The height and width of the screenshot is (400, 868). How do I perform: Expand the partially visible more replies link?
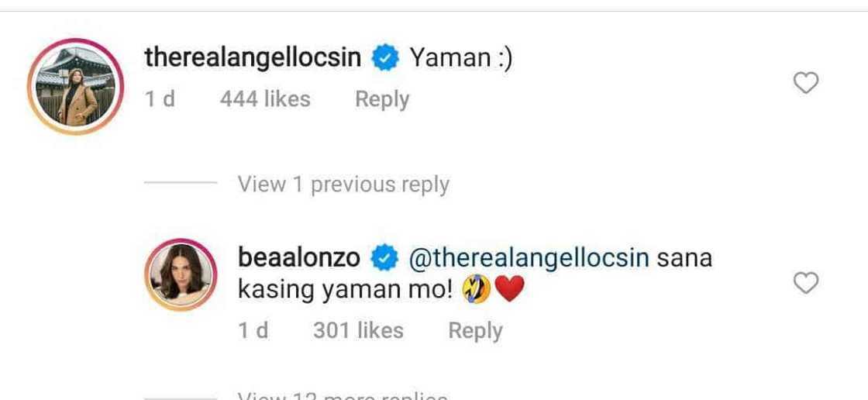click(343, 395)
